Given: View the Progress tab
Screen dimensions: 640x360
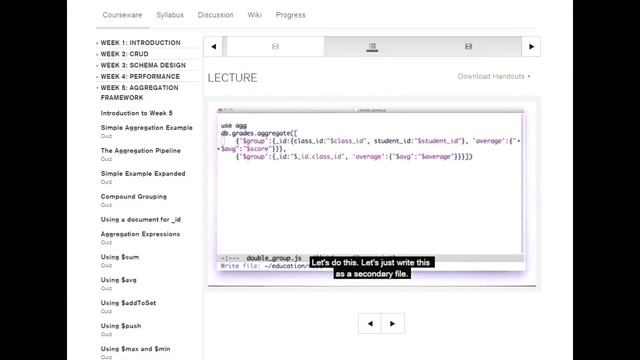Looking at the screenshot, I should [290, 15].
